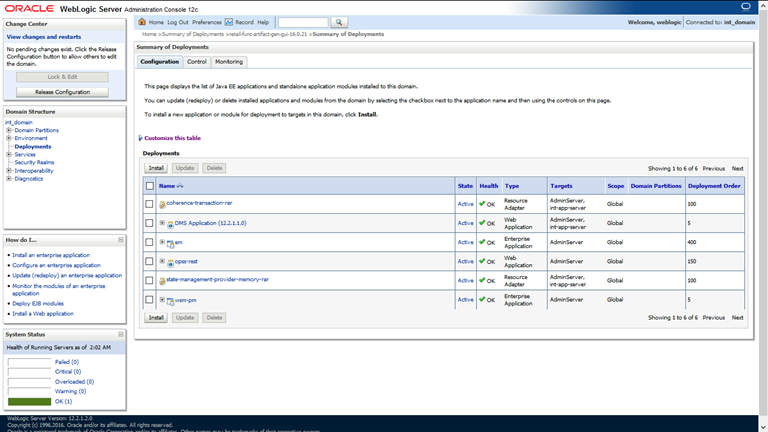This screenshot has width=768, height=432.
Task: Sort by Deployment Order column header
Action: (714, 186)
